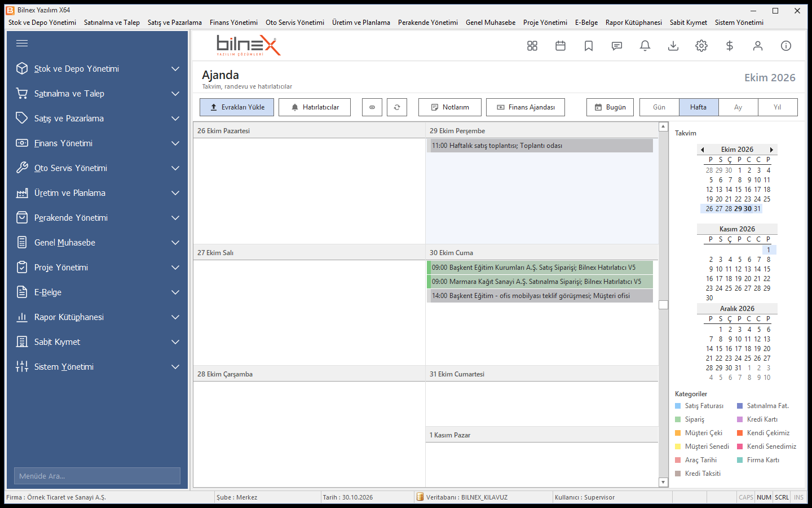Image resolution: width=812 pixels, height=508 pixels.
Task: Open Rapor Kütüphanesi menu bar item
Action: tap(634, 23)
